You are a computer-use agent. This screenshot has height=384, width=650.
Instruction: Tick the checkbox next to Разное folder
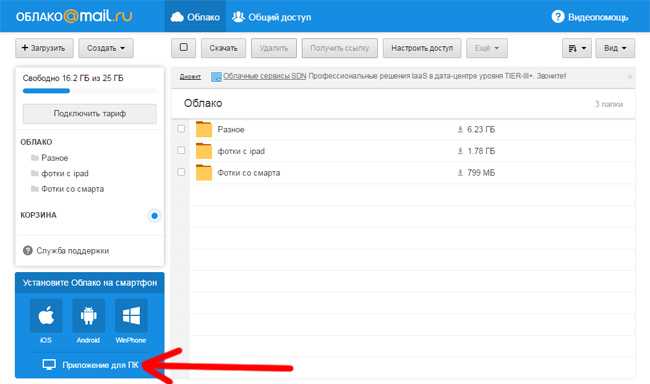pos(181,129)
